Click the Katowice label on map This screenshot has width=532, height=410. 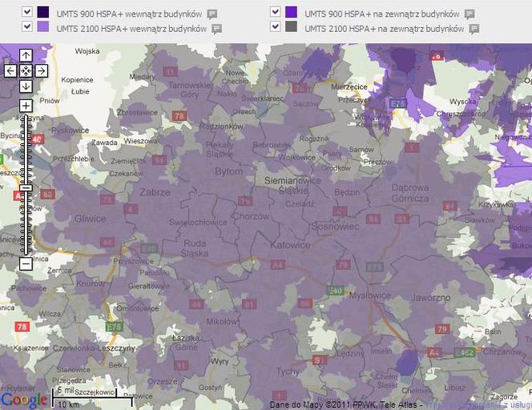click(290, 245)
